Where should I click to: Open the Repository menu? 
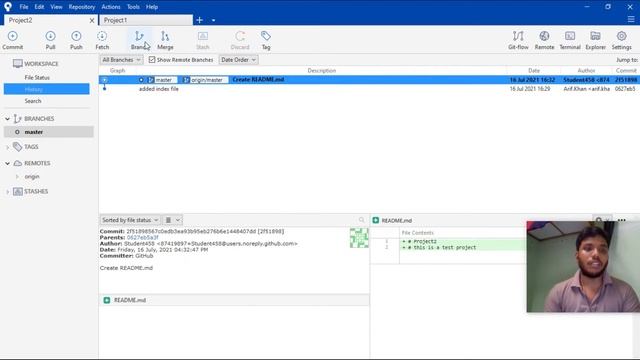pyautogui.click(x=82, y=7)
